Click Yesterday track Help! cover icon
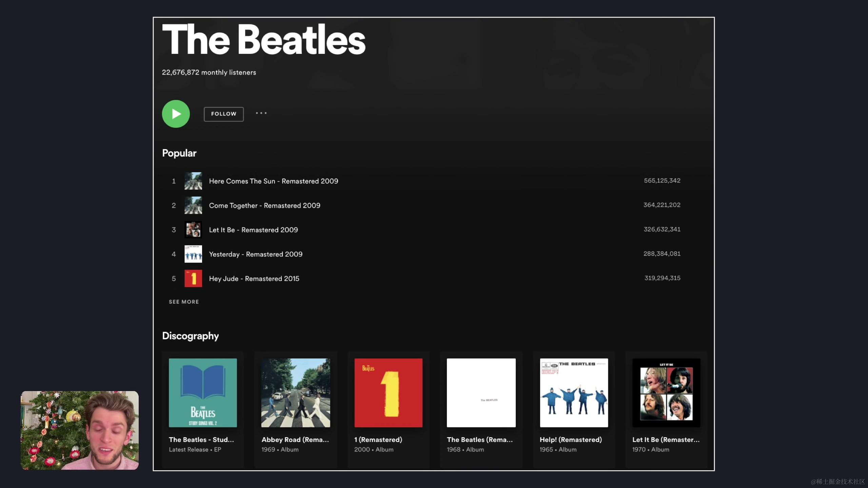Screen dimensions: 868x488 click(193, 254)
